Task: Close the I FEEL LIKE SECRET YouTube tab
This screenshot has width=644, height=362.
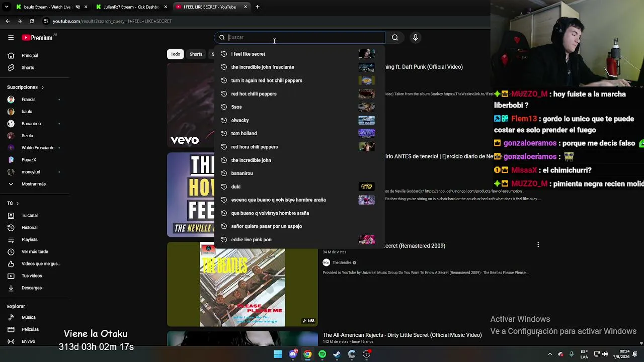Action: [246, 7]
